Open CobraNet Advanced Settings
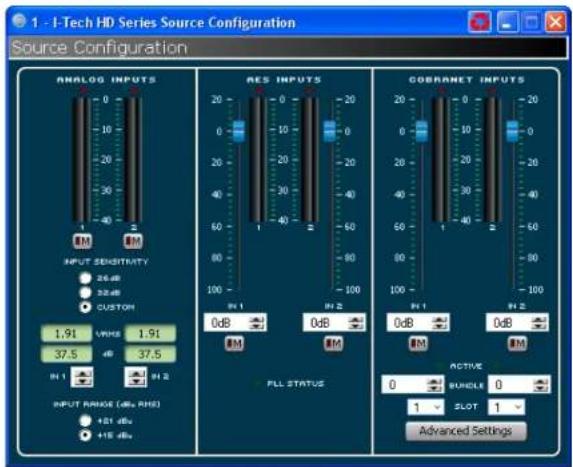This screenshot has width=573, height=467. (x=466, y=431)
